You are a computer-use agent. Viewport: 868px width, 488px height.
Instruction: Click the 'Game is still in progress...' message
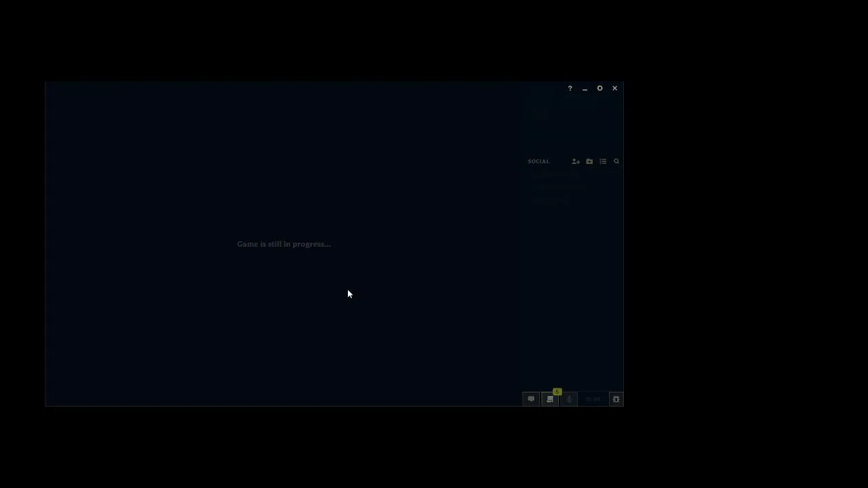click(x=283, y=244)
